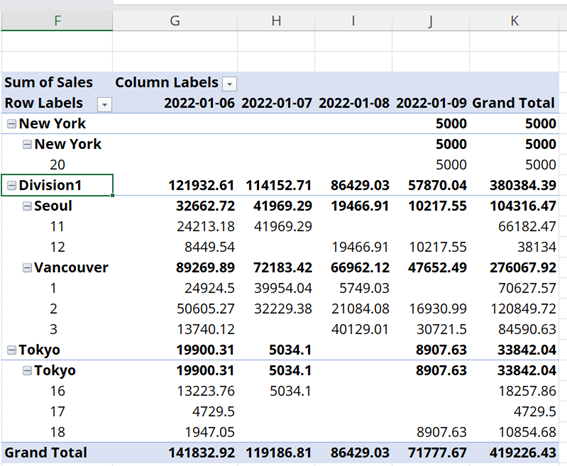The width and height of the screenshot is (567, 466).
Task: Click the 2022-01-07 column label
Action: pyautogui.click(x=277, y=103)
